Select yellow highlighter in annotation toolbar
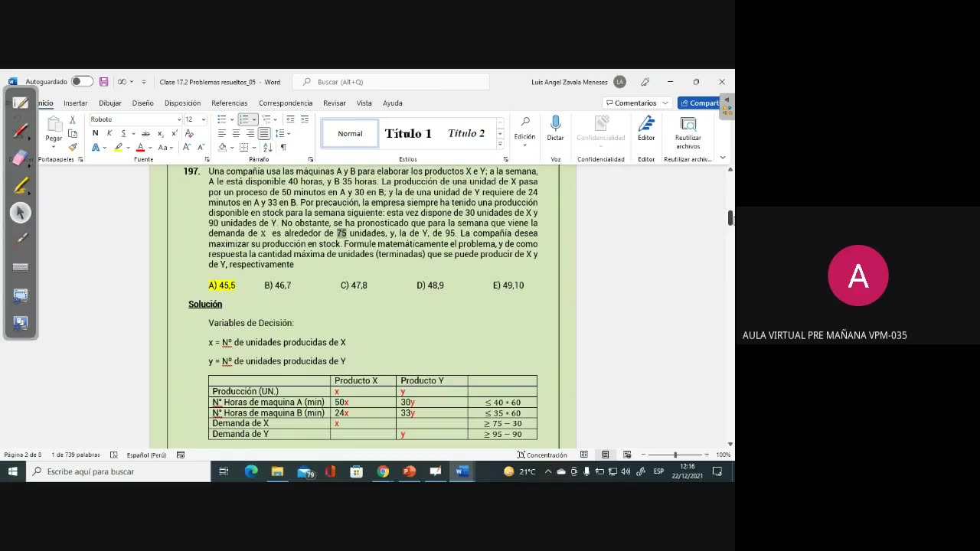Viewport: 980px width, 551px height. pyautogui.click(x=21, y=185)
